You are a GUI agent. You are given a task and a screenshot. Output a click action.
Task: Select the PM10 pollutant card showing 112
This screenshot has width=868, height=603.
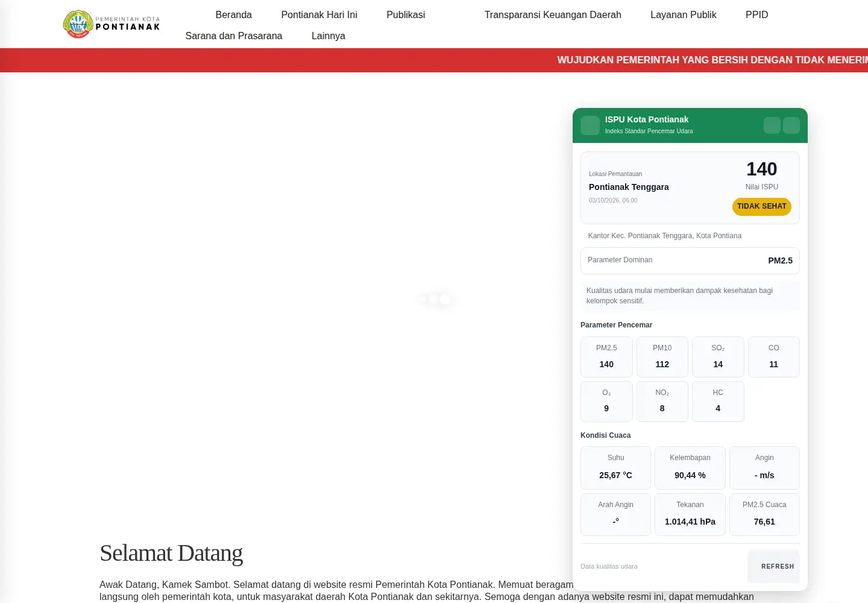pyautogui.click(x=662, y=357)
